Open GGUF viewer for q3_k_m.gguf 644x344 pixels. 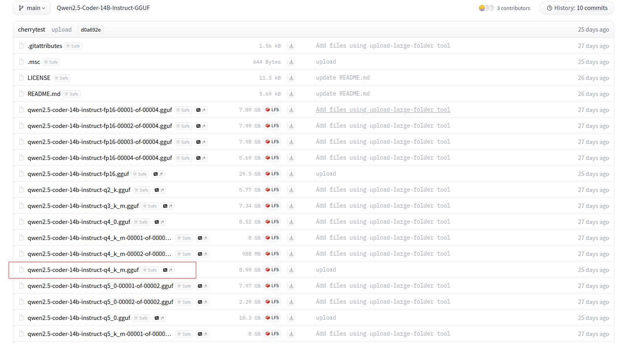(168, 206)
